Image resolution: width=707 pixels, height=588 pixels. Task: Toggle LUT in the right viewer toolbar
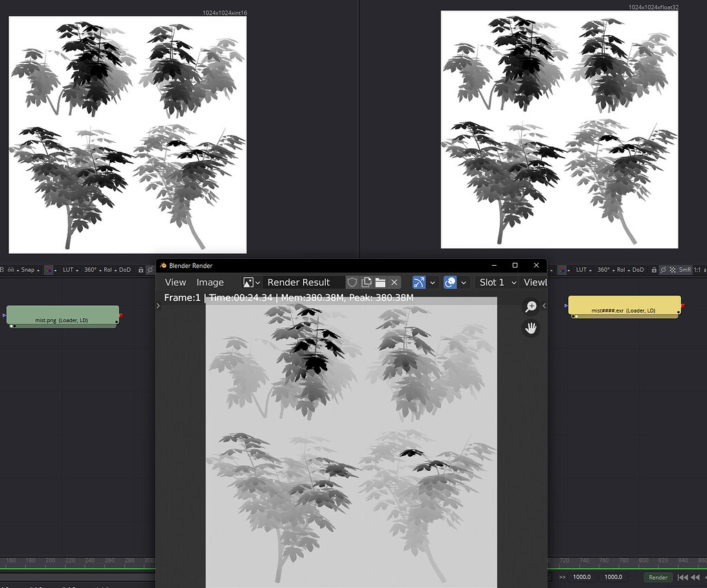click(581, 269)
